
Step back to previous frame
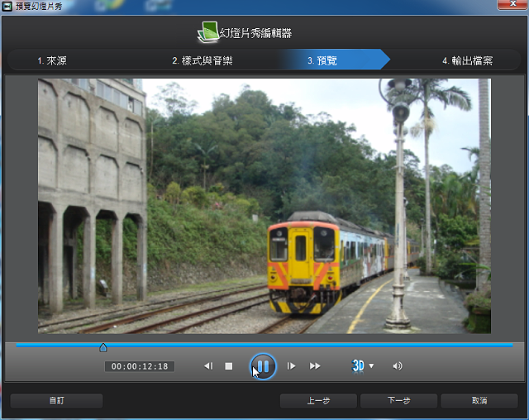208,366
